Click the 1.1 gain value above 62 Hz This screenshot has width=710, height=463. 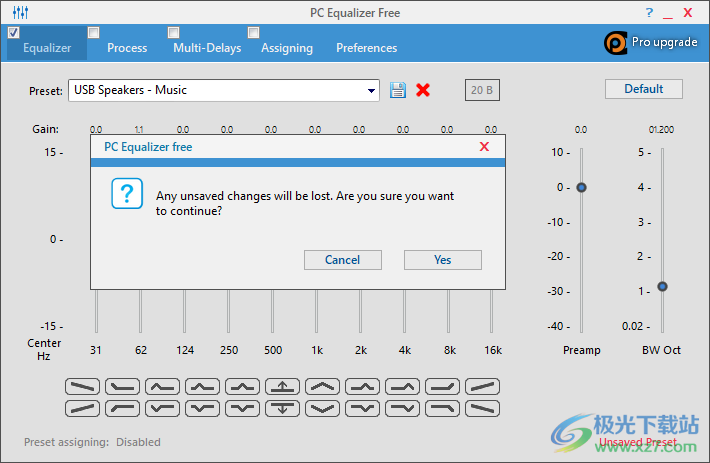click(139, 129)
